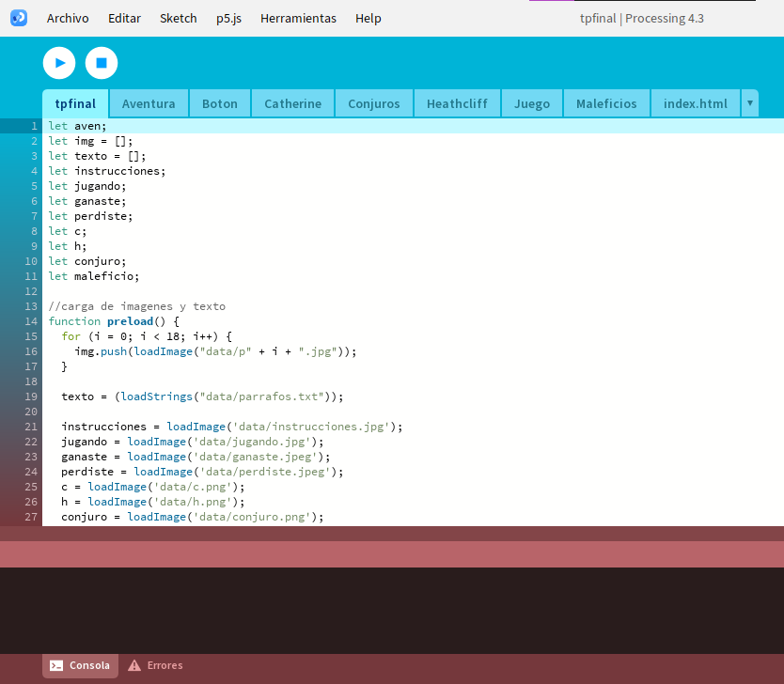The image size is (784, 684).
Task: Click the line 'let instrucciones;'
Action: pos(107,171)
